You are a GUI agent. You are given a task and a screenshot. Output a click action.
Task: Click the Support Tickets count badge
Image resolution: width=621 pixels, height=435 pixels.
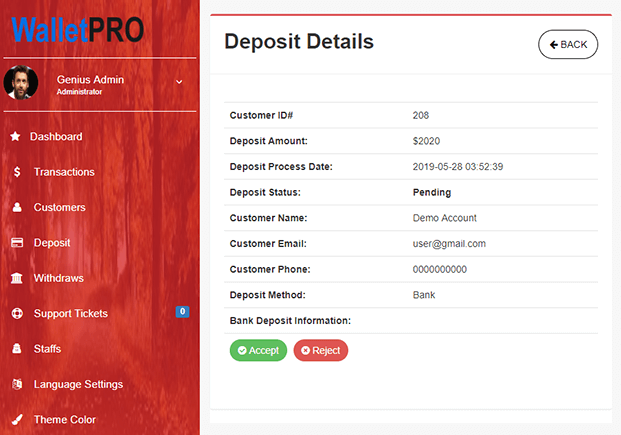[x=182, y=311]
